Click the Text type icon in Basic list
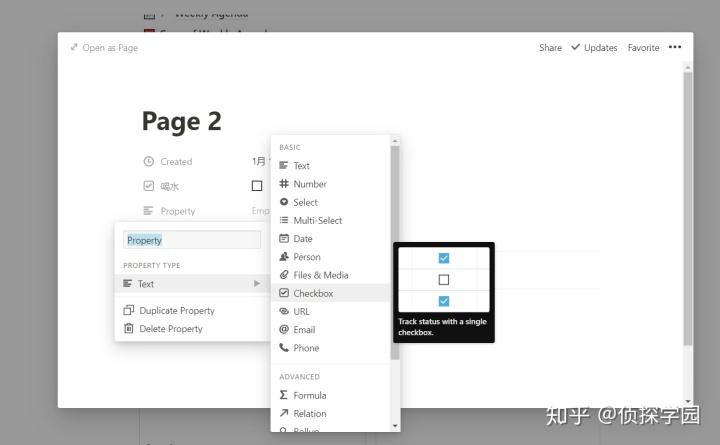Image resolution: width=720 pixels, height=445 pixels. pyautogui.click(x=284, y=165)
